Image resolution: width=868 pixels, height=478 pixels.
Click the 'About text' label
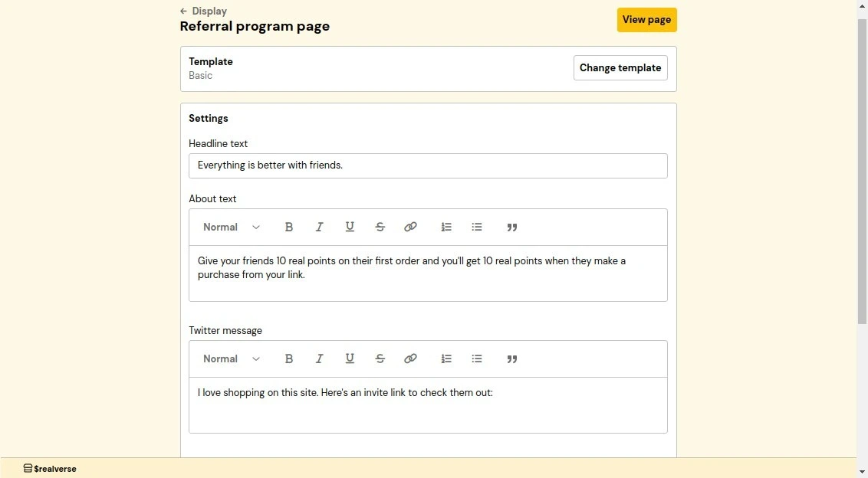[212, 199]
